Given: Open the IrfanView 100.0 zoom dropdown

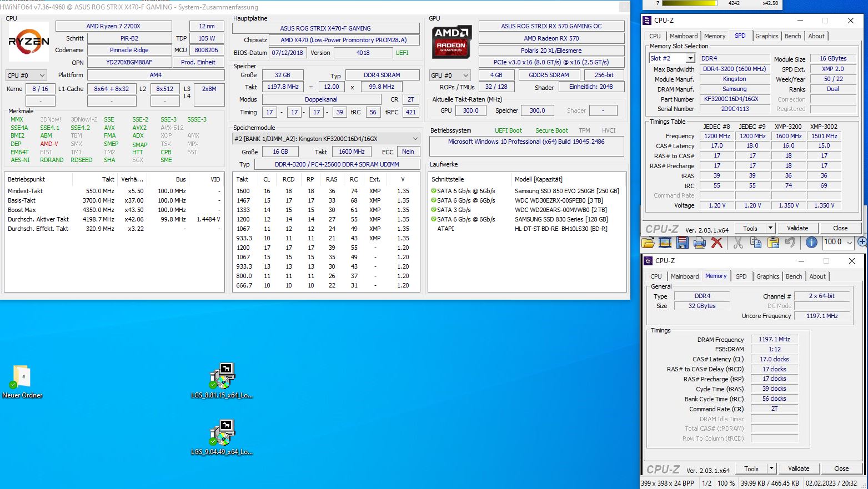Looking at the screenshot, I should point(849,242).
